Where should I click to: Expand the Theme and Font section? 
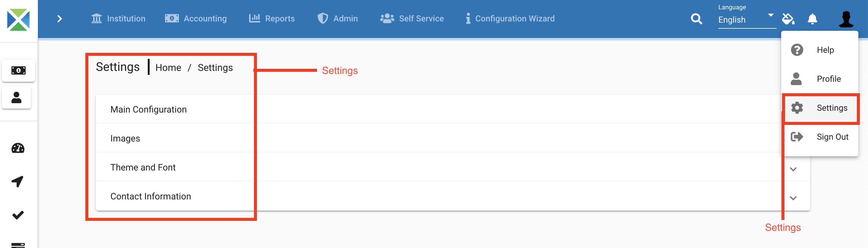(x=793, y=169)
